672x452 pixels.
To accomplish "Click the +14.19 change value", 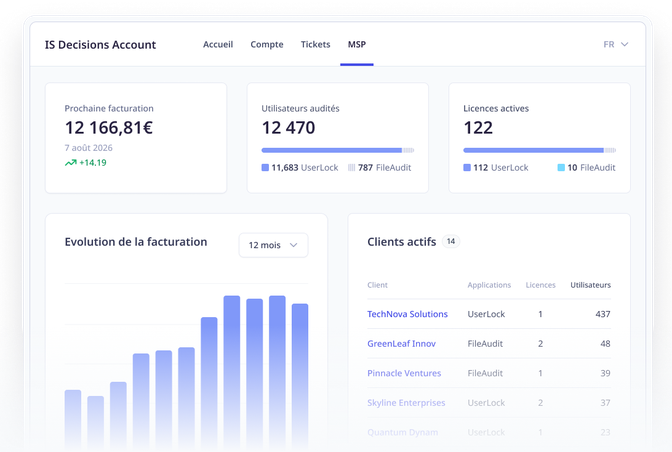I will tap(93, 163).
